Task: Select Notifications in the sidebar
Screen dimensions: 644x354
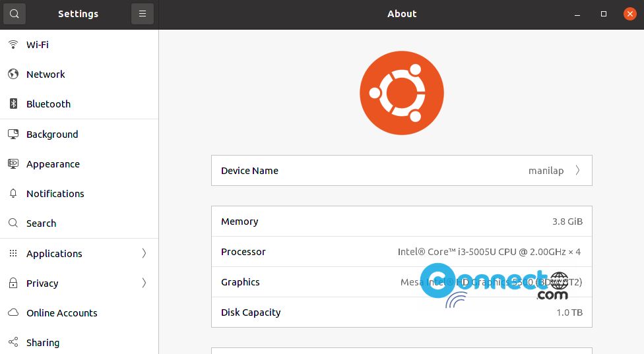Action: click(x=79, y=193)
